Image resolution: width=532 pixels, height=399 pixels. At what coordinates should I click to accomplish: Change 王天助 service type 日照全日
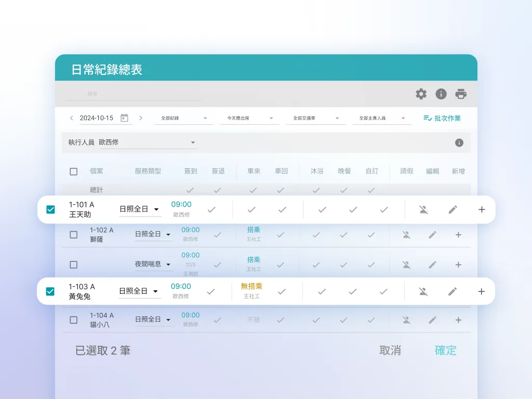(140, 209)
